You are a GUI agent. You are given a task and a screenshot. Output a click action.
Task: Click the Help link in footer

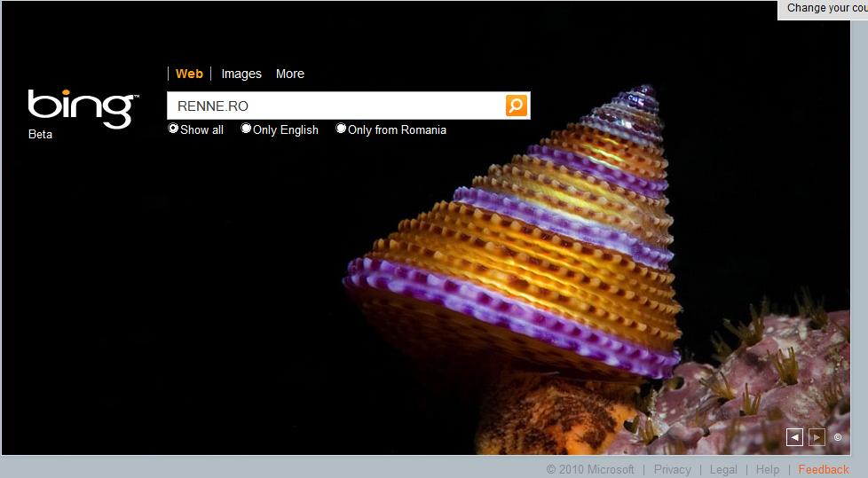click(768, 469)
